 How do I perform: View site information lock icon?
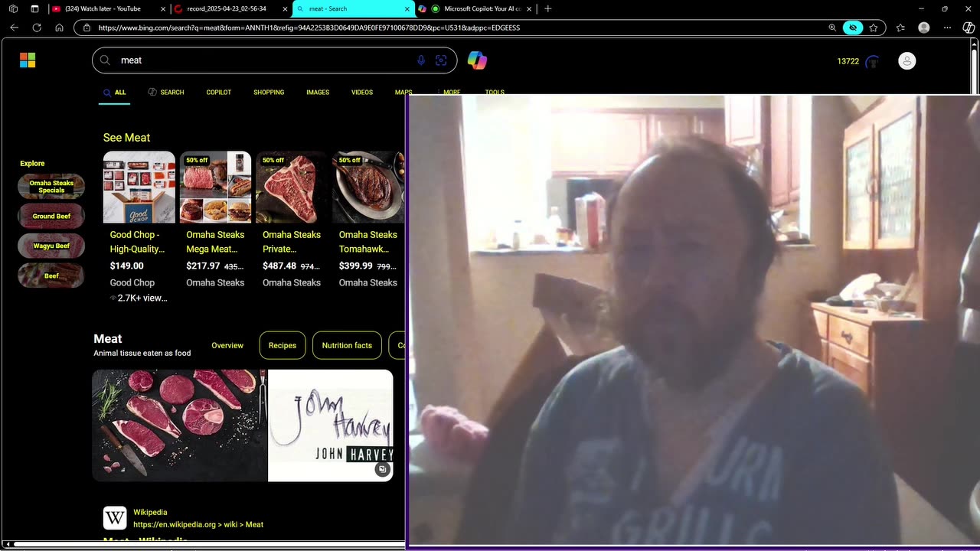(x=86, y=28)
